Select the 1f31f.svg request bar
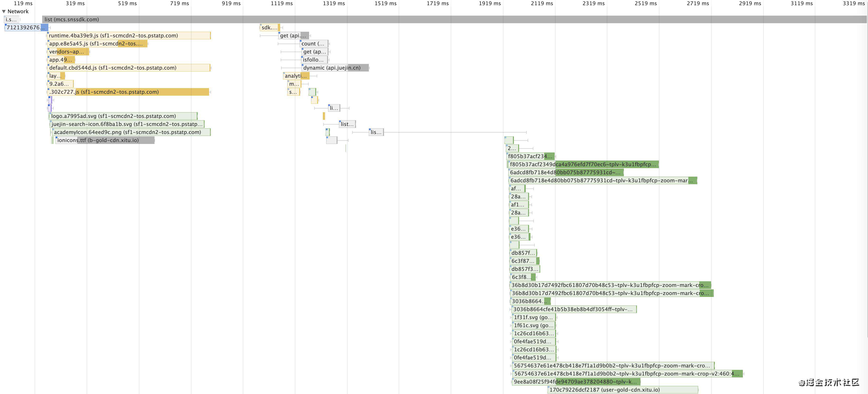 (534, 318)
